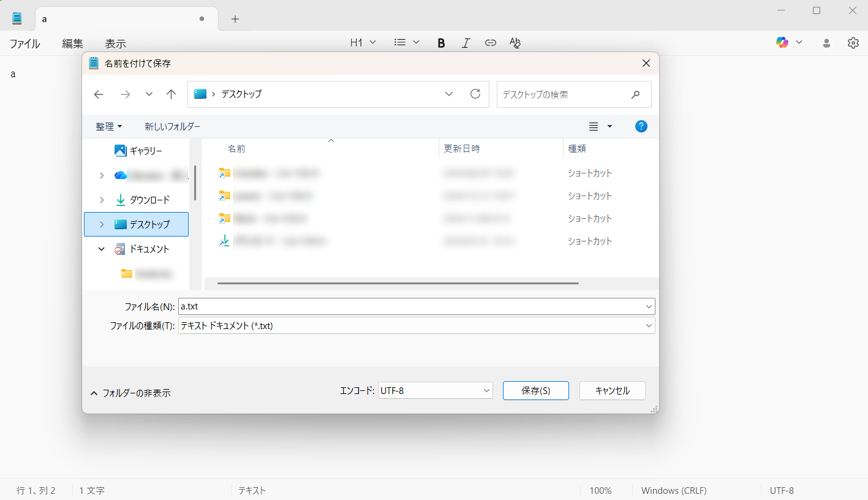Screen dimensions: 868x500
Task: Go up one folder level
Action: pyautogui.click(x=172, y=94)
